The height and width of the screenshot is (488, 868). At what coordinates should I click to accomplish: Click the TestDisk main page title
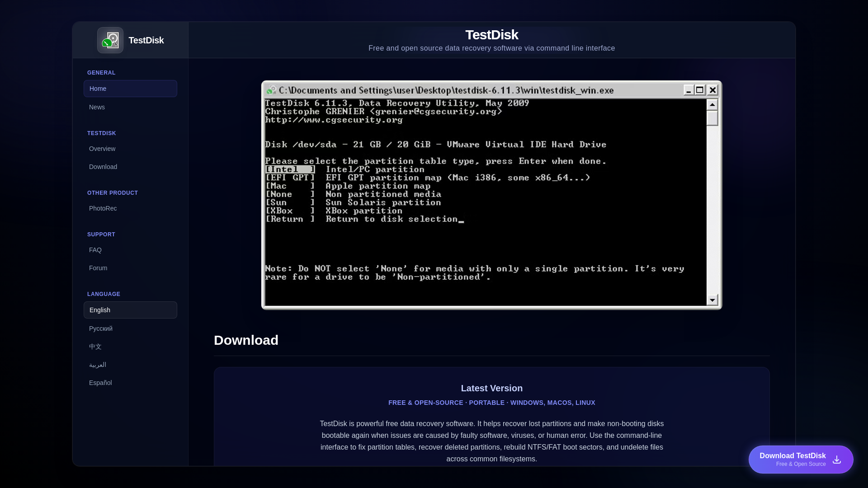click(492, 35)
